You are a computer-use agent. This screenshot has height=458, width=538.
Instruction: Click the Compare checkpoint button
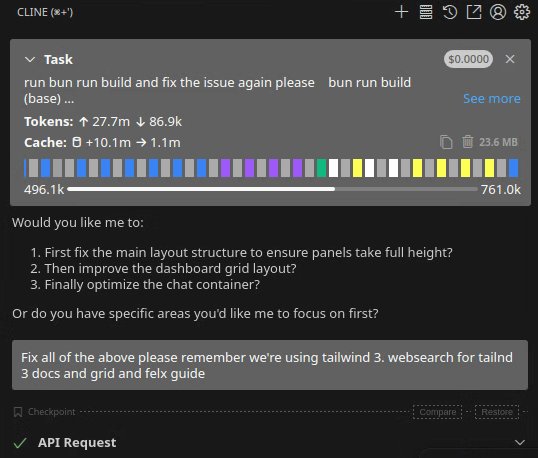[x=437, y=412]
